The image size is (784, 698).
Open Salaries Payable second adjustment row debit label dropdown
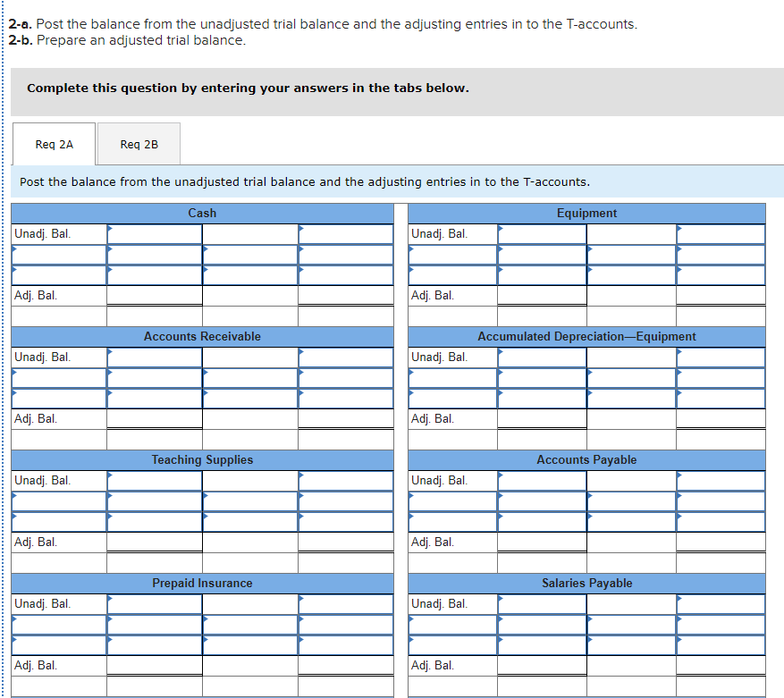coord(452,645)
